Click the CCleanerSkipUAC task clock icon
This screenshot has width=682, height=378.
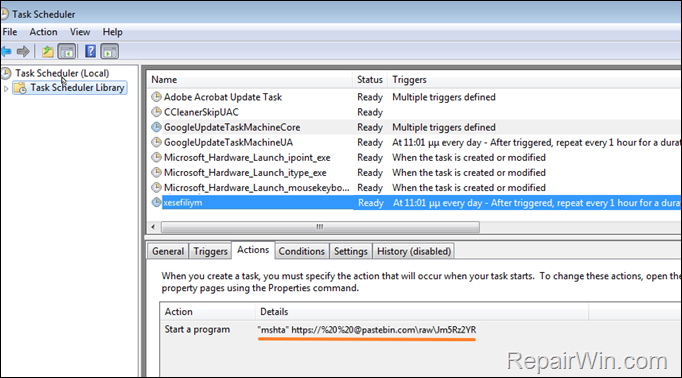pyautogui.click(x=156, y=112)
